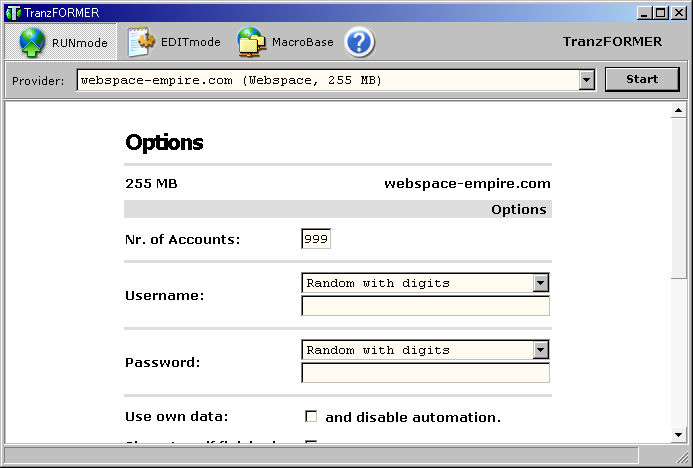The width and height of the screenshot is (693, 468).
Task: Click the MacroBase folder globe icon
Action: [x=251, y=42]
